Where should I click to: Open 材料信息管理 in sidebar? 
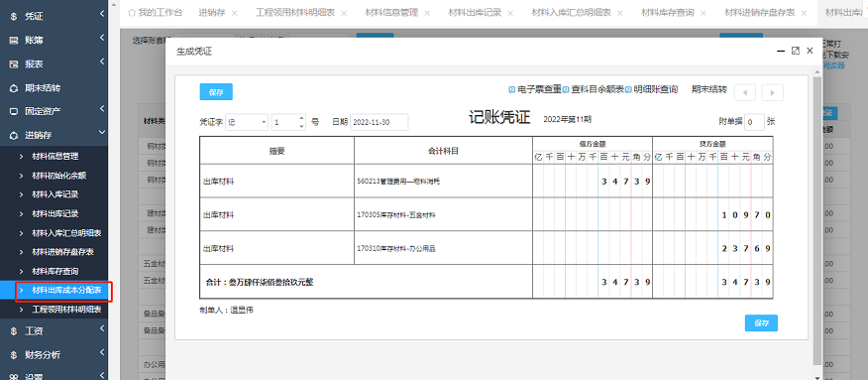coord(55,156)
